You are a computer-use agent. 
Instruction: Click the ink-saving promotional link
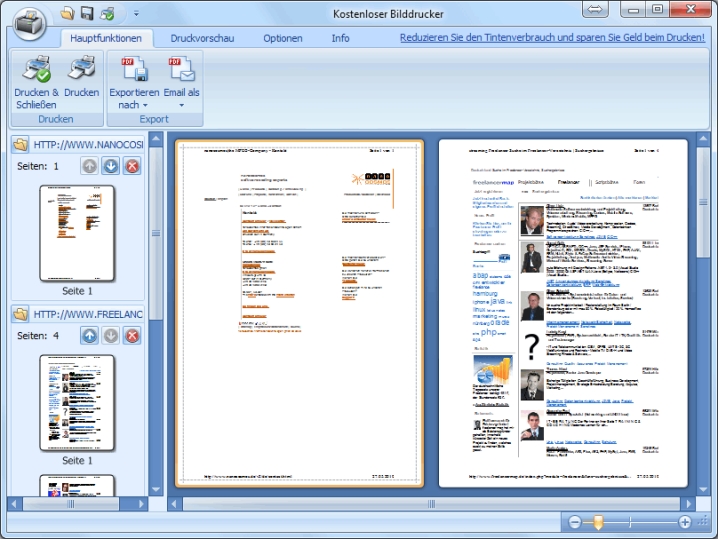click(x=552, y=38)
